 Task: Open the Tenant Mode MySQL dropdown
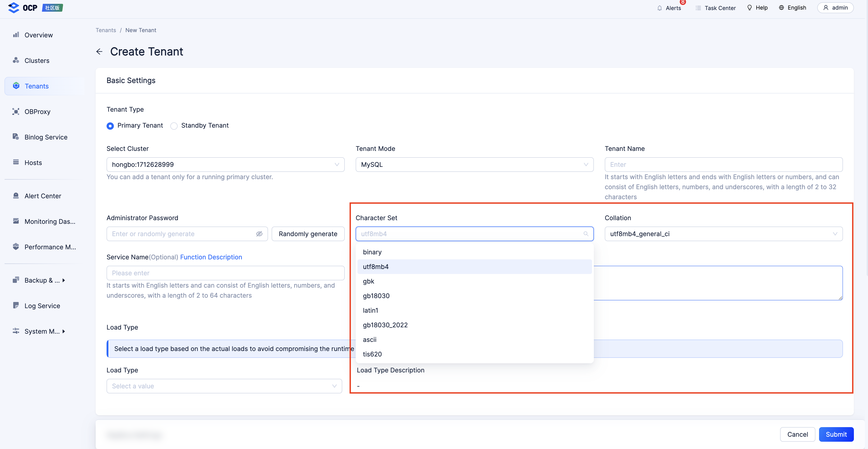tap(475, 165)
